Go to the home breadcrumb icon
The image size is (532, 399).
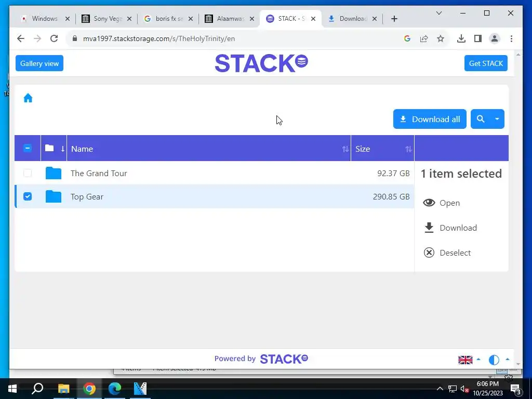pyautogui.click(x=28, y=98)
